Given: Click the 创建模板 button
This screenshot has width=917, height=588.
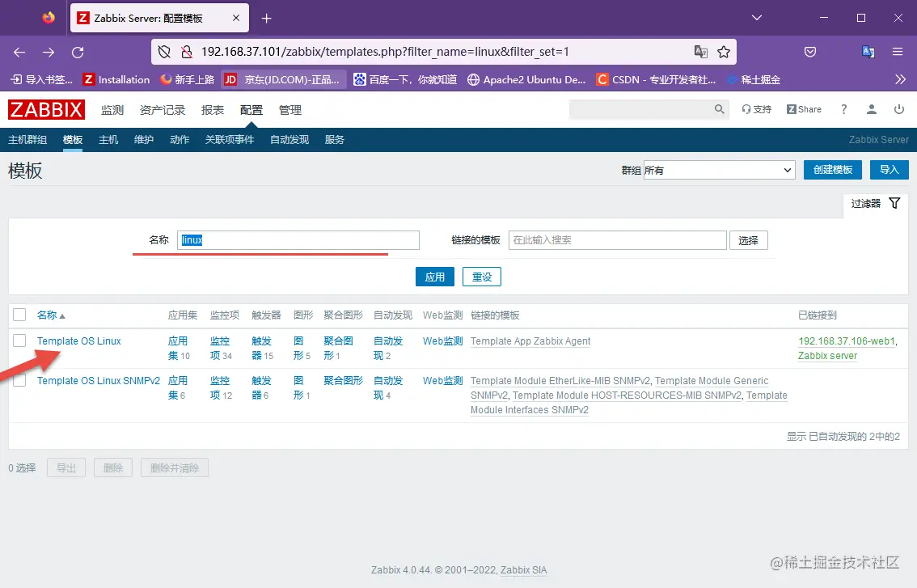Looking at the screenshot, I should (832, 170).
